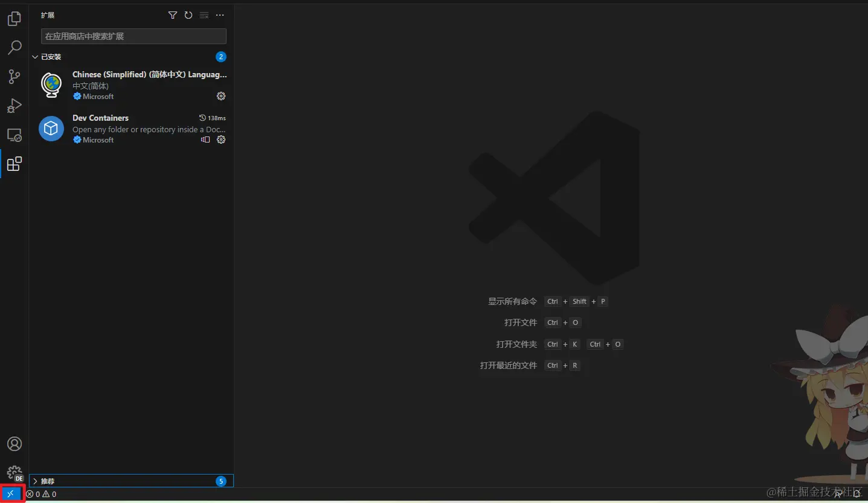
Task: Open the Remote Explorer view
Action: pos(14,135)
